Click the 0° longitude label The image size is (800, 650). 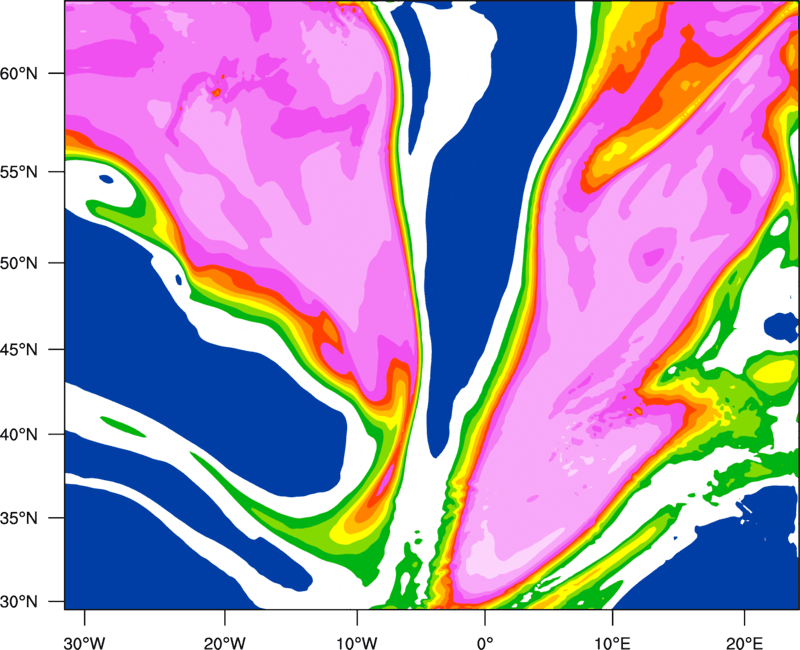(485, 643)
